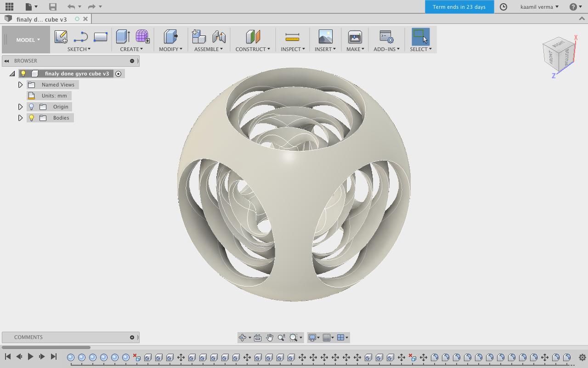This screenshot has width=588, height=368.
Task: Expand the Named Views folder
Action: 20,85
